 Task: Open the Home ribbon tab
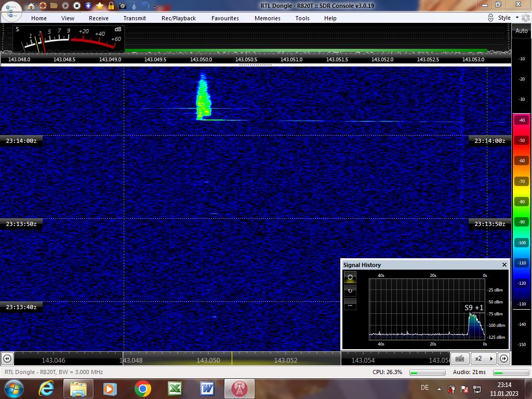[39, 18]
